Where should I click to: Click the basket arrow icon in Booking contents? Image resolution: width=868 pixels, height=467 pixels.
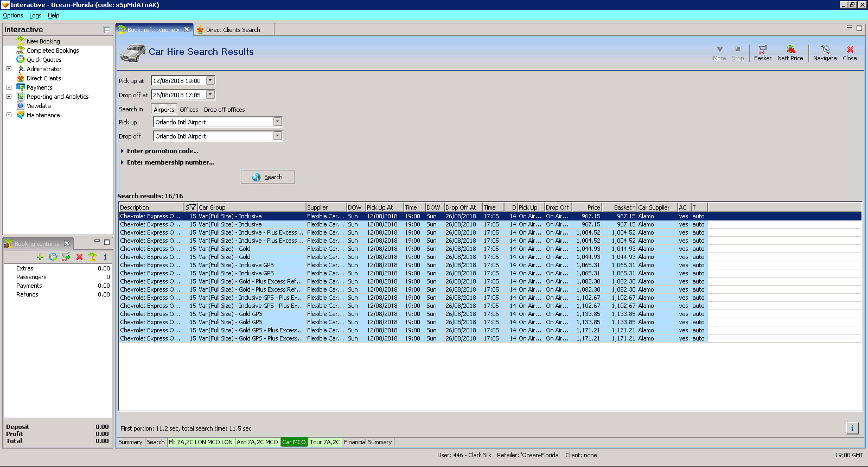pyautogui.click(x=66, y=257)
